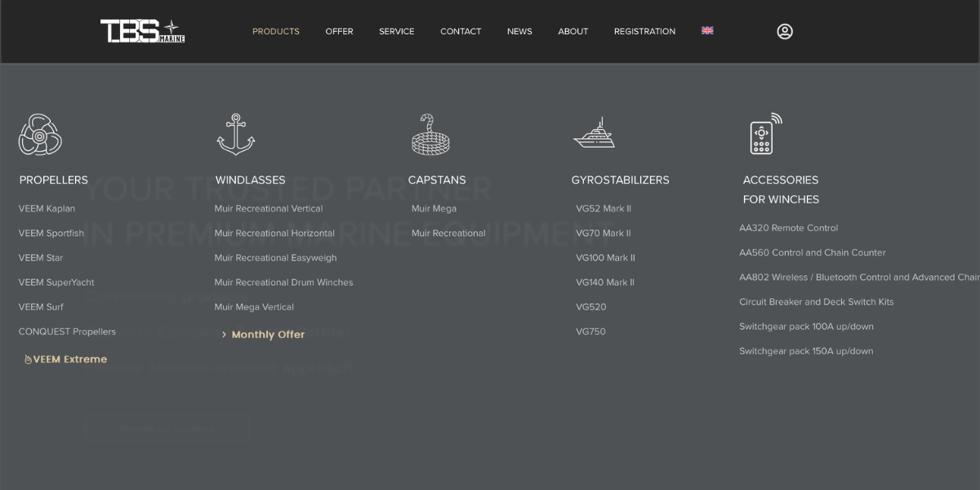Open Muir Recreational capstan link
The width and height of the screenshot is (980, 490).
tap(448, 233)
